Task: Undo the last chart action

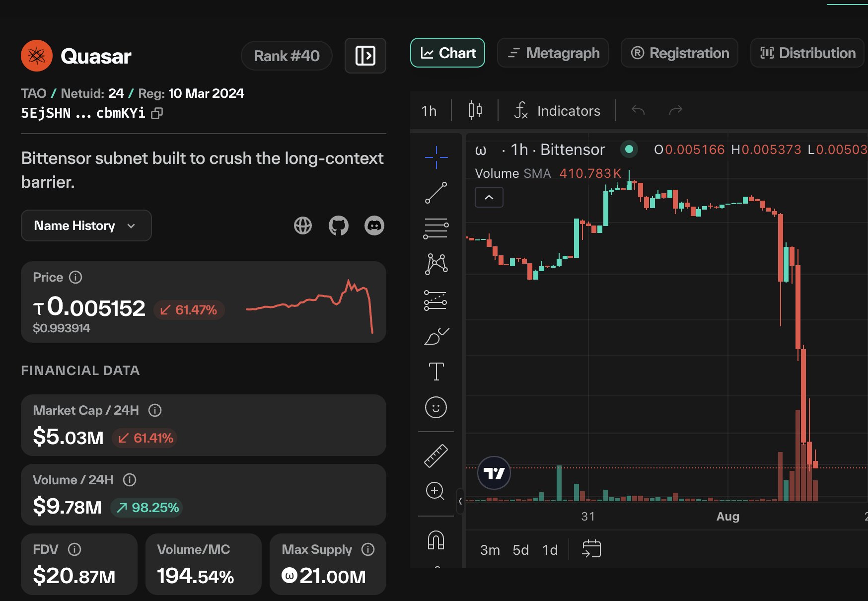Action: (638, 110)
